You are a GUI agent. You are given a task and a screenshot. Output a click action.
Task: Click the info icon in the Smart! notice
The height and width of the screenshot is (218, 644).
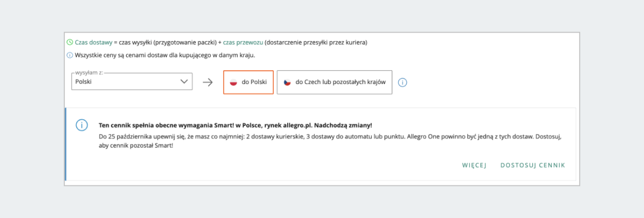[x=82, y=125]
